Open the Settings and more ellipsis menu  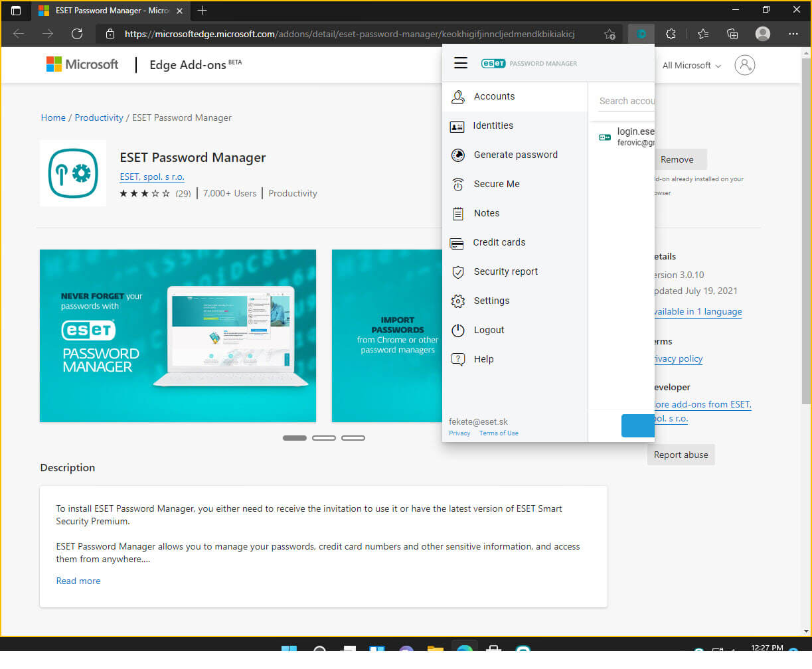click(x=793, y=34)
